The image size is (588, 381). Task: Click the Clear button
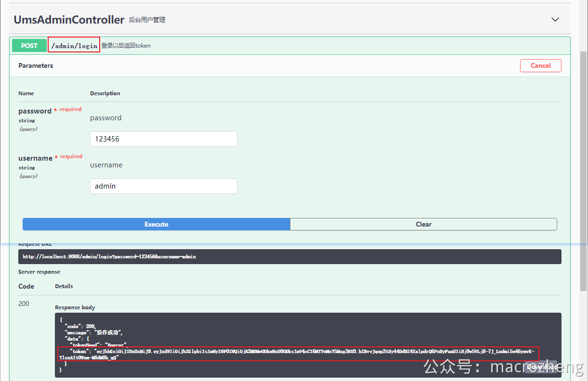pyautogui.click(x=423, y=224)
